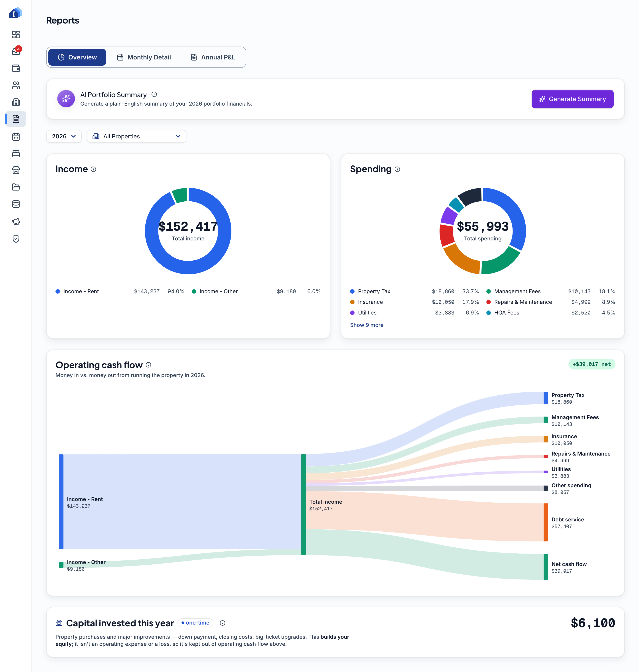The width and height of the screenshot is (639, 672).
Task: Click the info icon beside Spending heading
Action: (398, 169)
